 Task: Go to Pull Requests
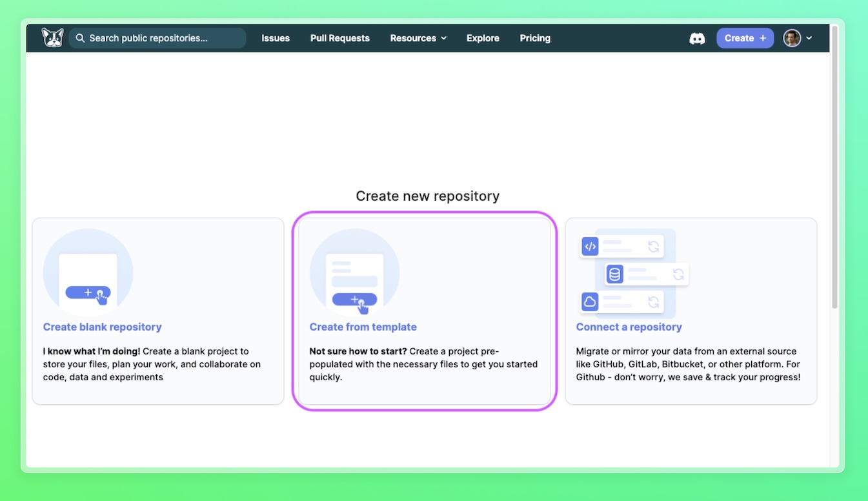[x=339, y=38]
